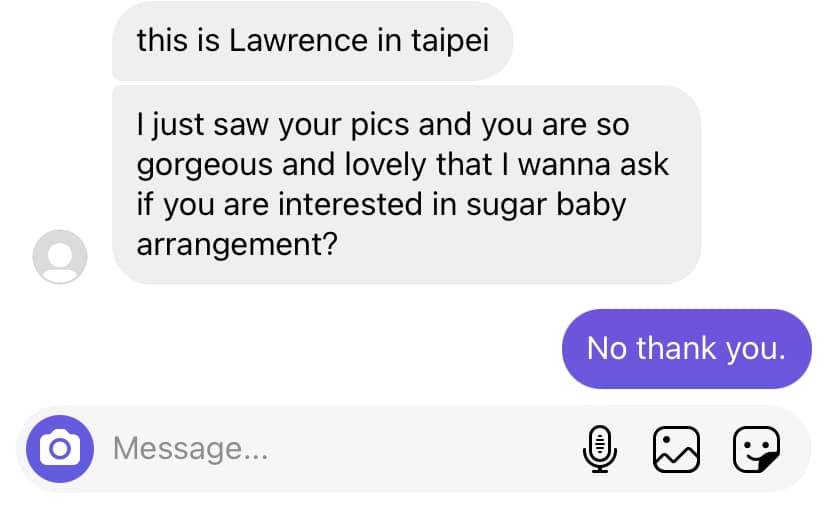This screenshot has width=828, height=509.
Task: View the sender's gray profile avatar
Action: (x=60, y=256)
